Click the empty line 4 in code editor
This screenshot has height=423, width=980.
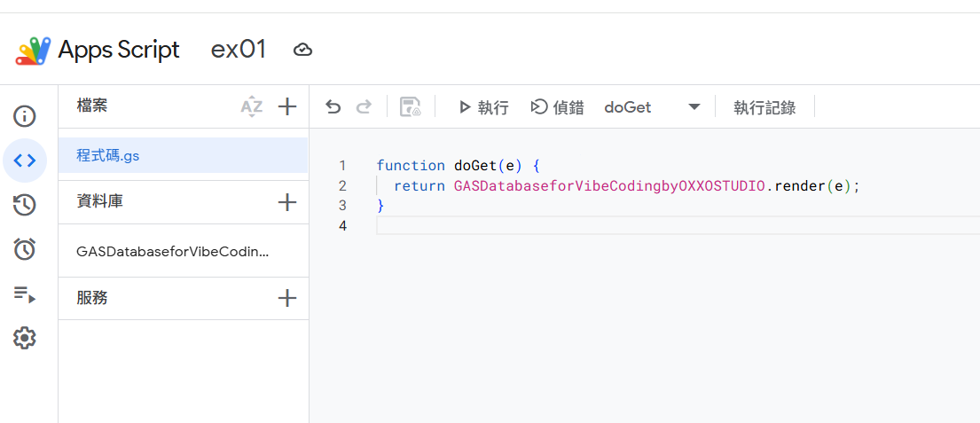pyautogui.click(x=621, y=226)
